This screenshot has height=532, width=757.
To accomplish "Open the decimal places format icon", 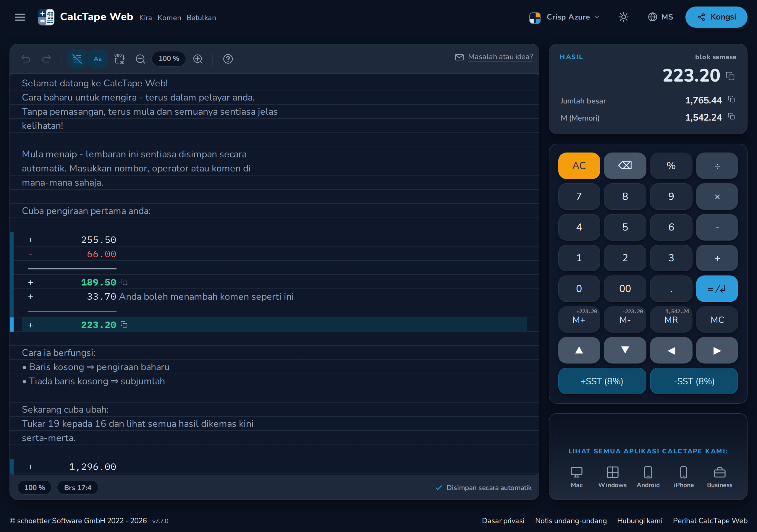I will (x=119, y=59).
